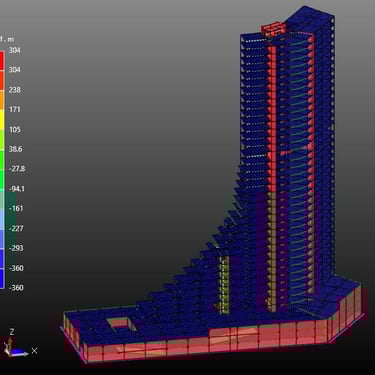Click the legend unit label above 304
375x375 pixels.
[x=7, y=39]
